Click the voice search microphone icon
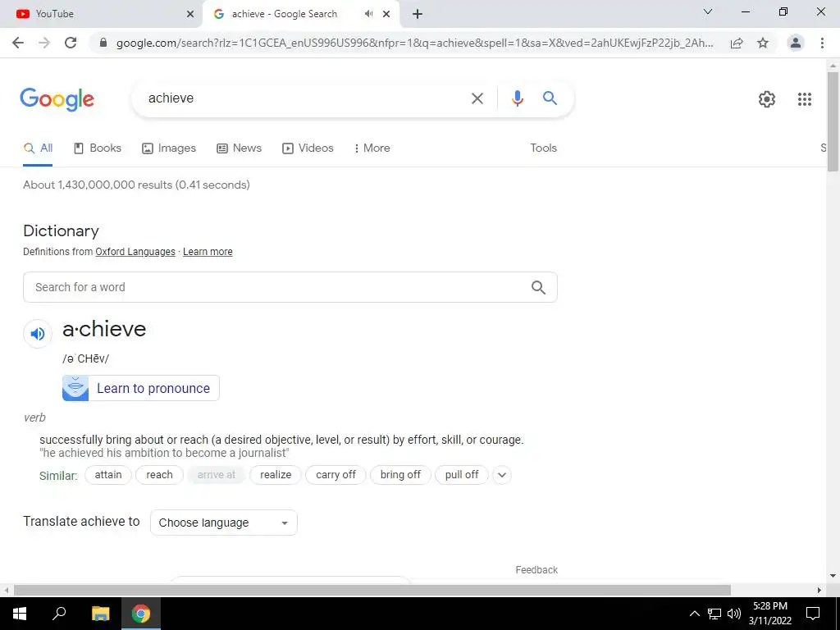Screen dimensions: 840x630 (517, 98)
